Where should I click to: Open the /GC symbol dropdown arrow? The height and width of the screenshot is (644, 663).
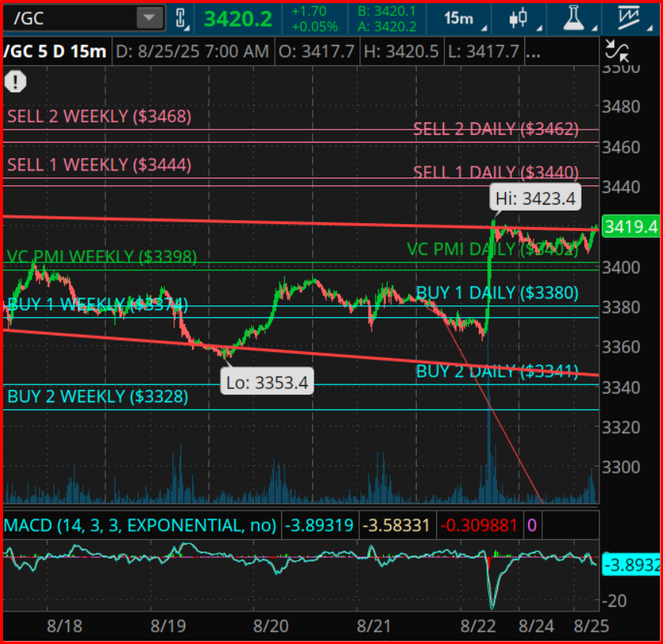(149, 18)
